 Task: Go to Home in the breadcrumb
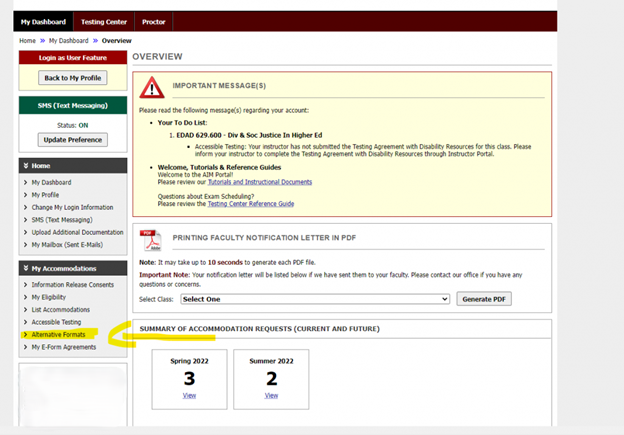27,41
